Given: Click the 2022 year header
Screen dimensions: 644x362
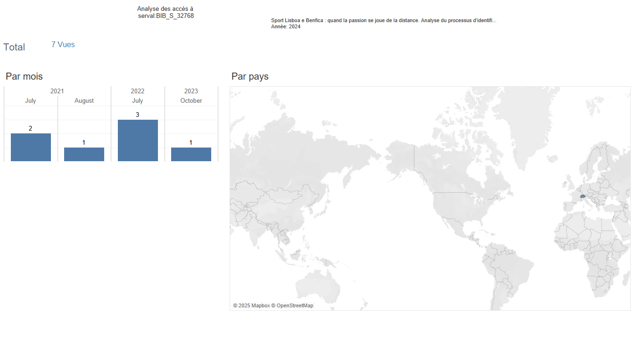Looking at the screenshot, I should coord(138,91).
